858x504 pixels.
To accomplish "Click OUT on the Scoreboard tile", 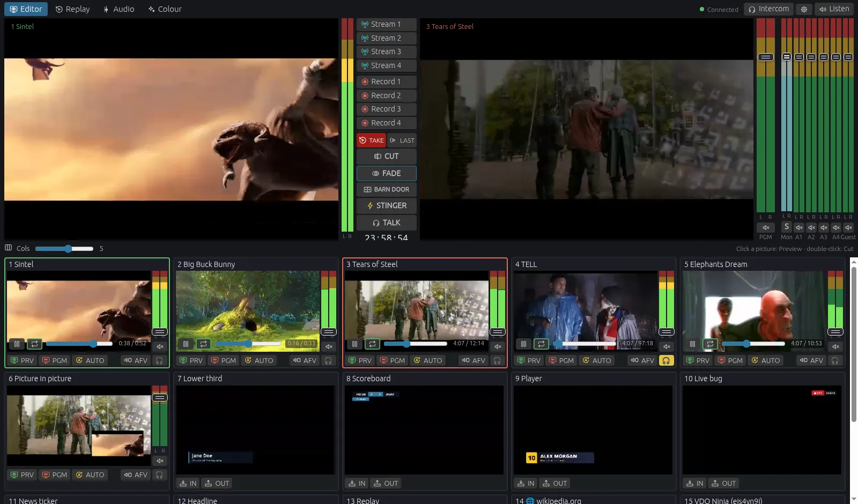I will (x=386, y=483).
